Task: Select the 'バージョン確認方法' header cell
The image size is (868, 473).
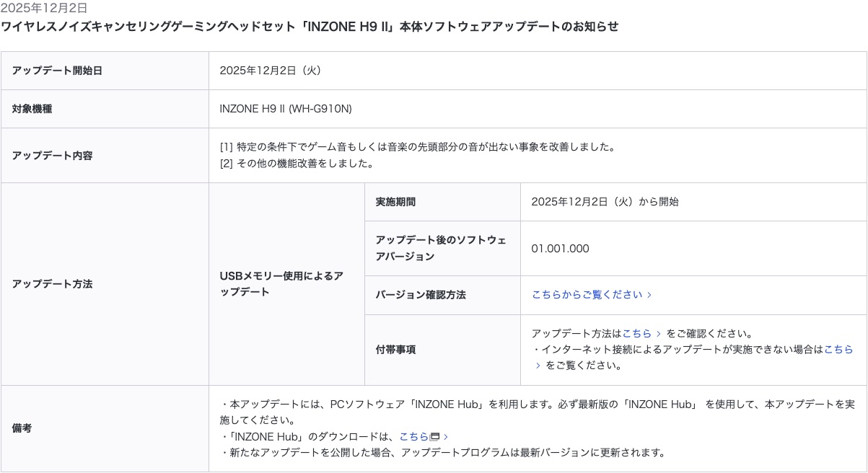Action: click(x=420, y=295)
